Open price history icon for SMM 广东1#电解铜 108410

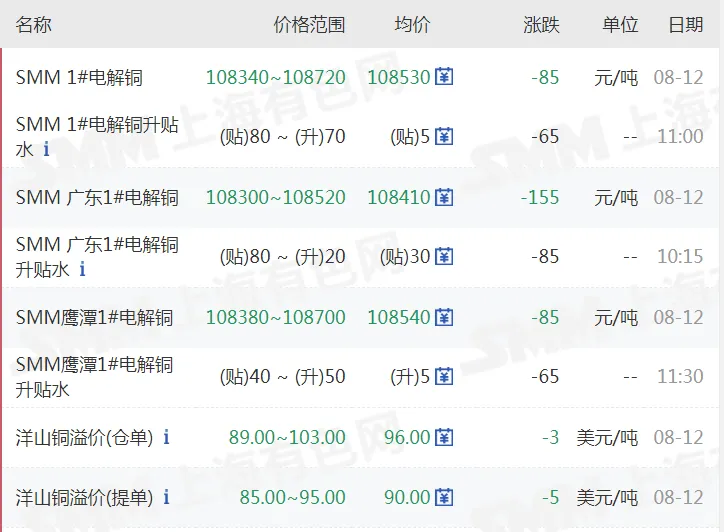tap(444, 197)
